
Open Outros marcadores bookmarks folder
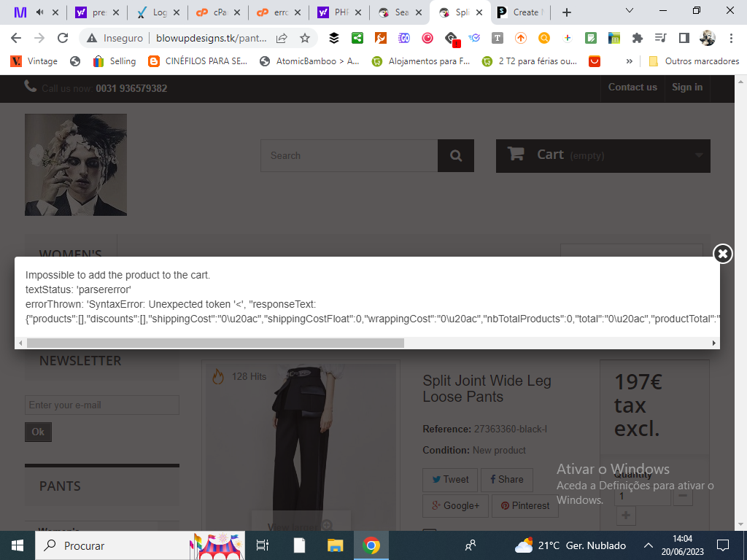coord(694,61)
